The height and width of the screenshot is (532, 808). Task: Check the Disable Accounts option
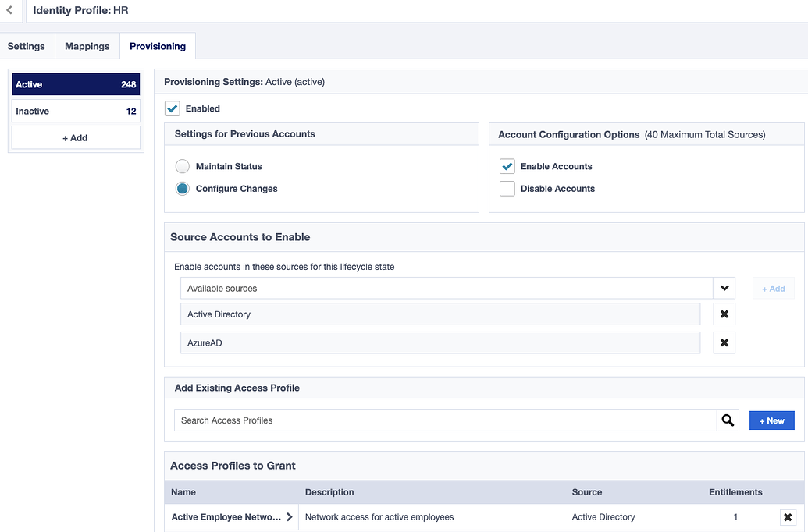coord(507,188)
